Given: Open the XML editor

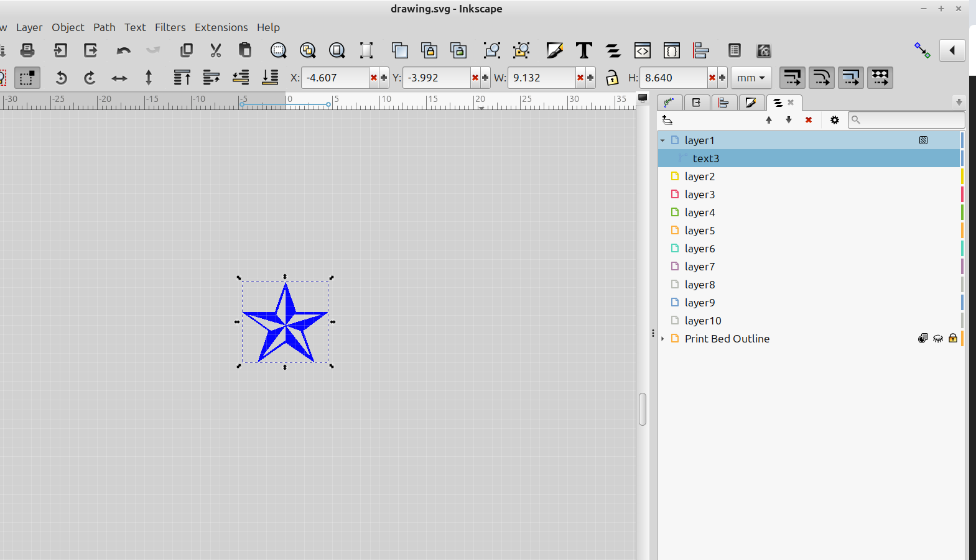Looking at the screenshot, I should coord(642,50).
